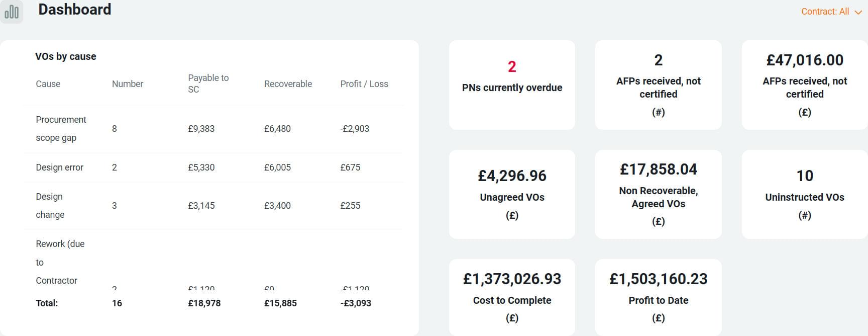
Task: Open the Contract: All dropdown
Action: [831, 12]
